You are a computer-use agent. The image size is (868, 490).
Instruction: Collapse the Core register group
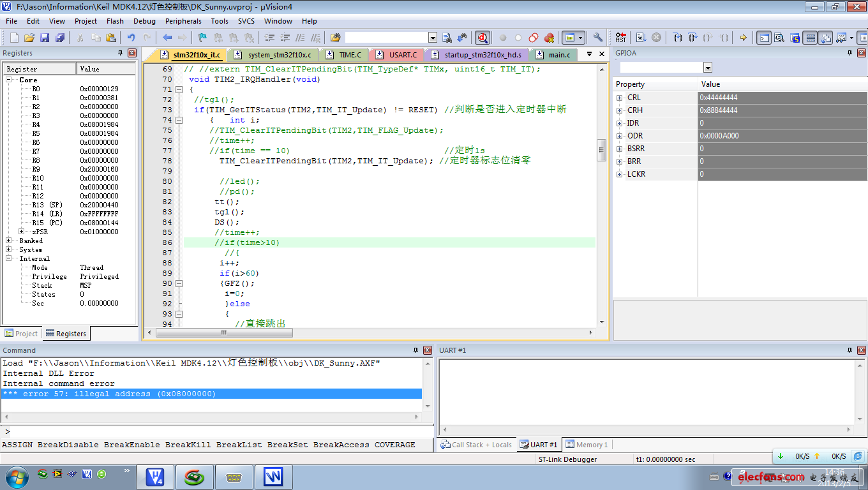click(10, 80)
